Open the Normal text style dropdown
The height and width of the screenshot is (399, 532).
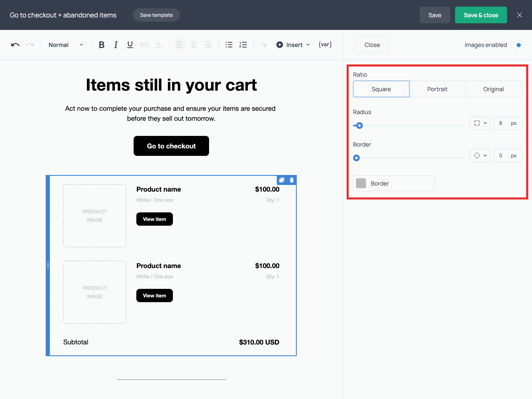tap(66, 45)
